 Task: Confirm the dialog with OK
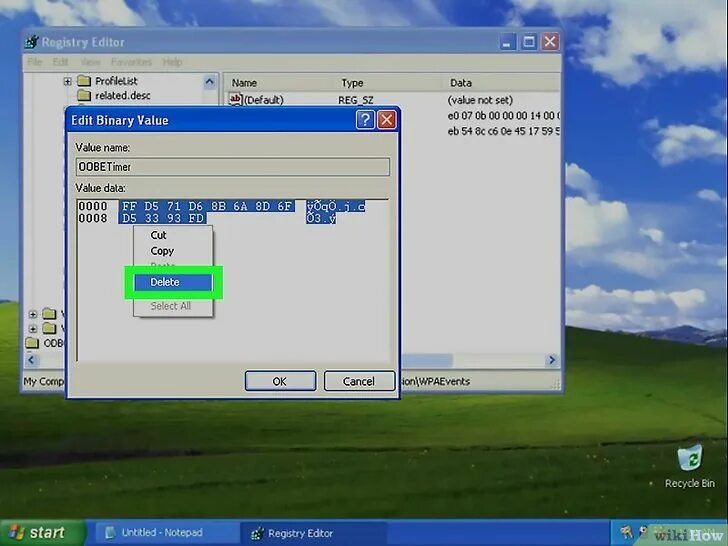coord(280,381)
